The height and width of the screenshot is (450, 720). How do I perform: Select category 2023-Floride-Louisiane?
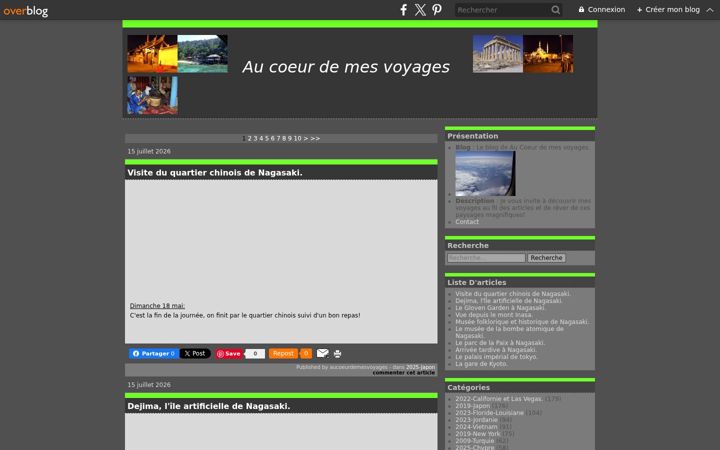click(489, 413)
